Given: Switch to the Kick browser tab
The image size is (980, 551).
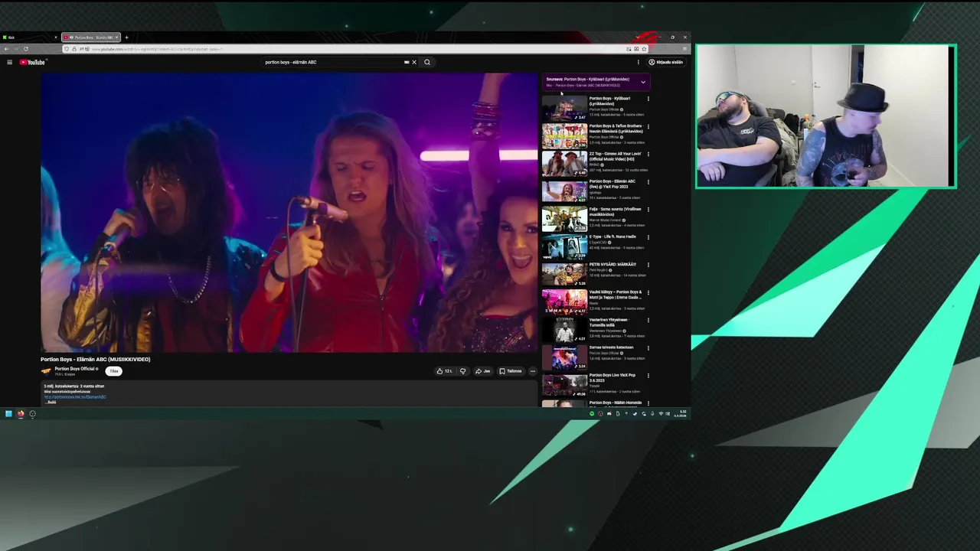Looking at the screenshot, I should [29, 37].
